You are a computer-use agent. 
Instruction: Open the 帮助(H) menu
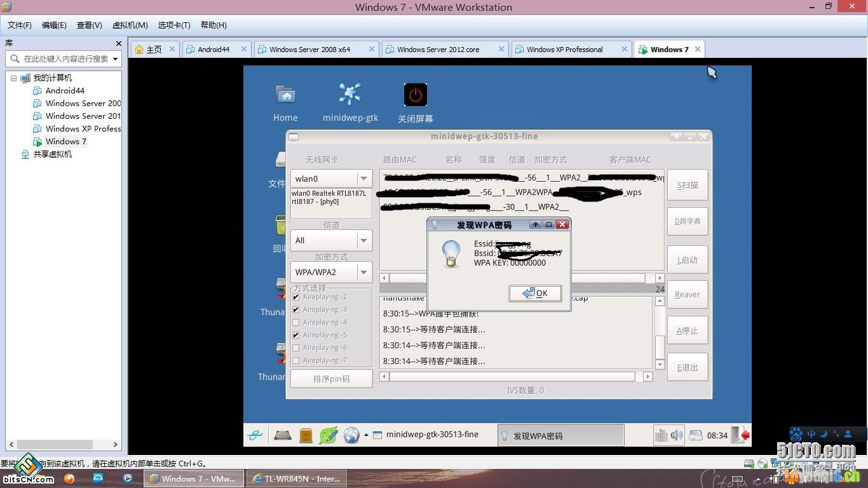click(214, 25)
